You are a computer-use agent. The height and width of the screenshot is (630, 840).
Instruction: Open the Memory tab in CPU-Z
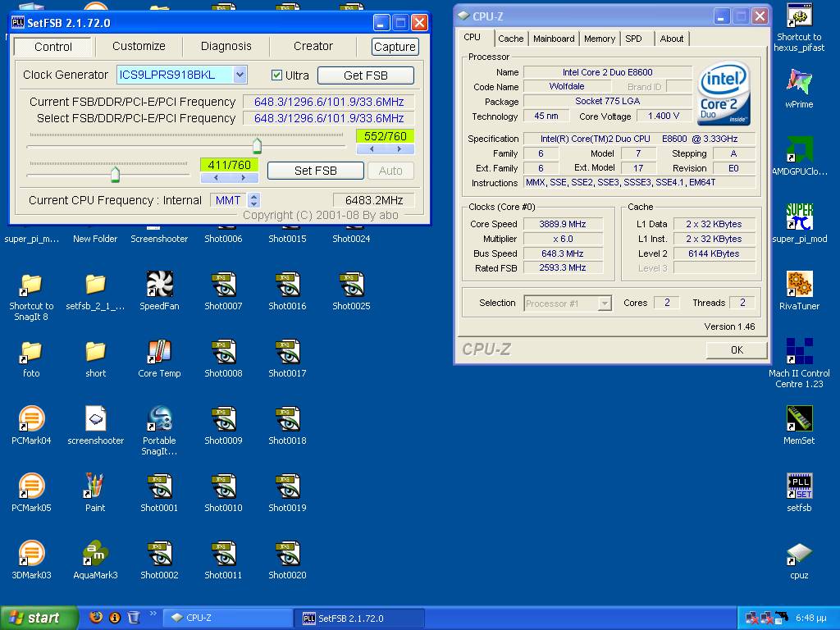[x=600, y=39]
